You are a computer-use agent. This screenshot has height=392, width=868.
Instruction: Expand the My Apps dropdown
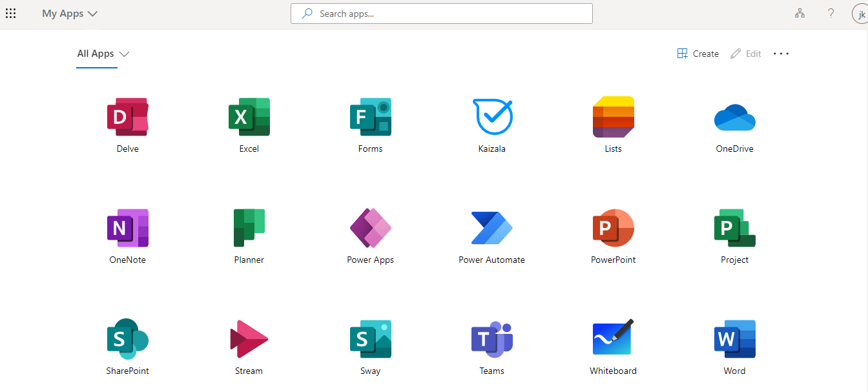pos(70,14)
